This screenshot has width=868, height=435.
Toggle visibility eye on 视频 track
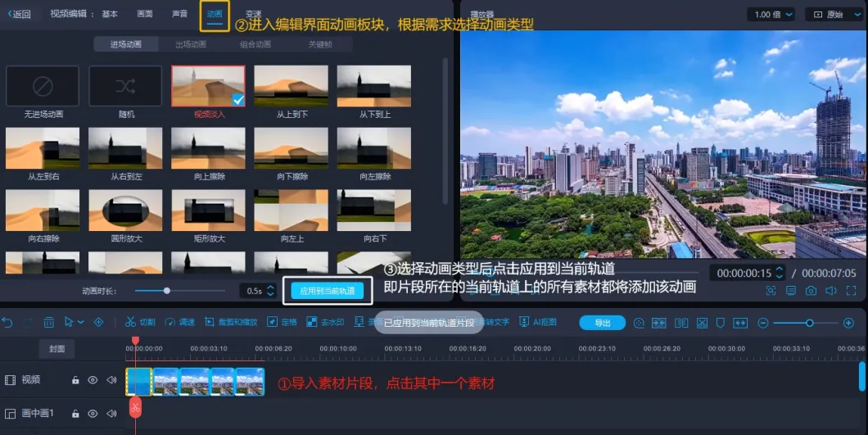93,380
